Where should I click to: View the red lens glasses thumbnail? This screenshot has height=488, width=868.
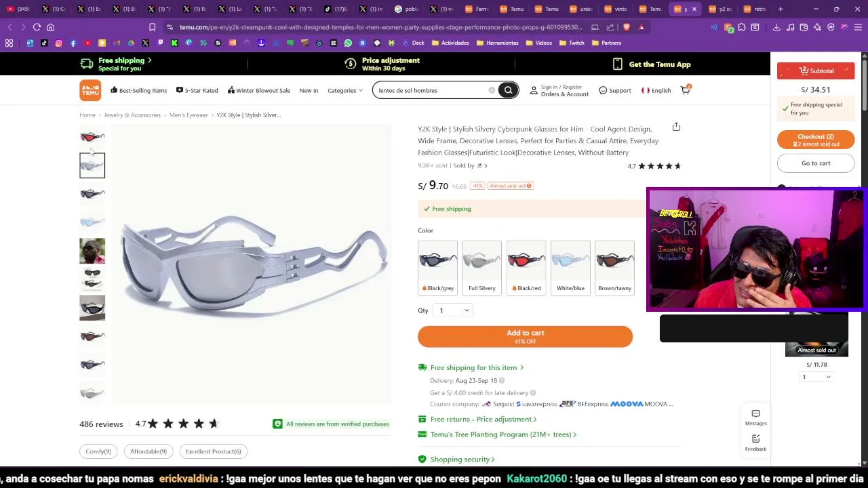point(92,137)
